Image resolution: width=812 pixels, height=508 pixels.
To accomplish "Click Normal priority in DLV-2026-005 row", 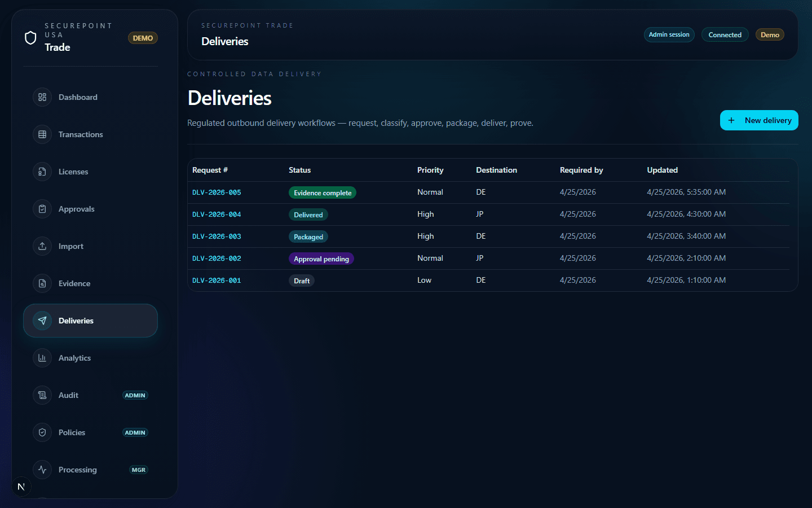I will click(x=430, y=192).
